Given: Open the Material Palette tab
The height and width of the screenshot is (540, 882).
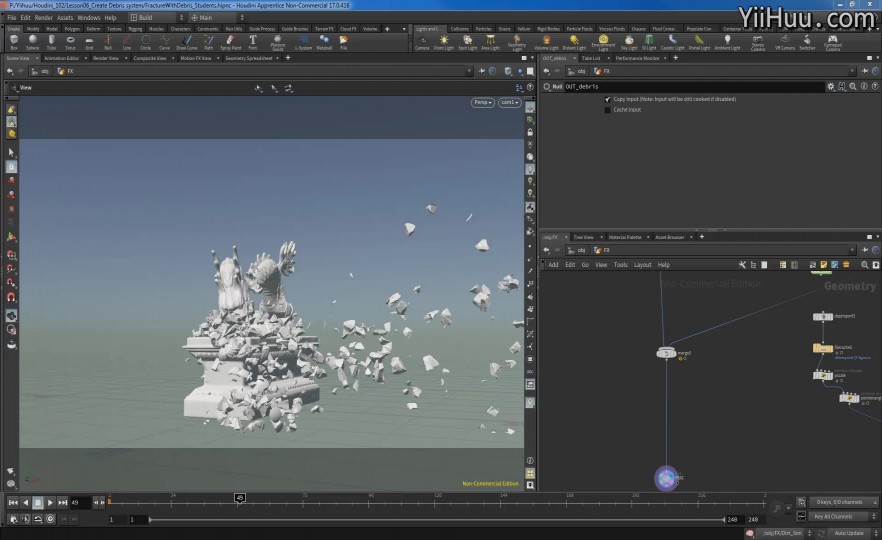Looking at the screenshot, I should point(625,237).
